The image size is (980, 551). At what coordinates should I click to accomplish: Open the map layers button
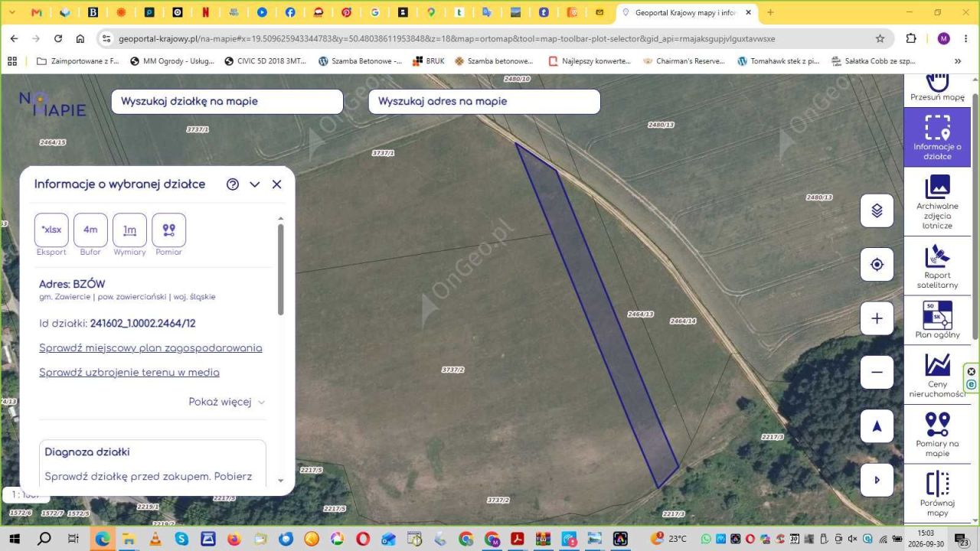877,210
